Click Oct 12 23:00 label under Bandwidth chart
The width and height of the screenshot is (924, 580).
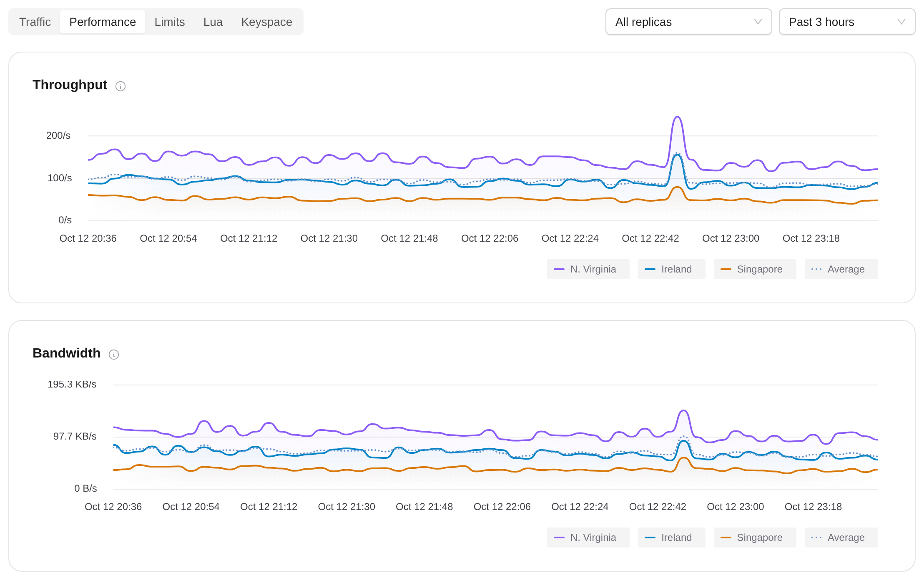[x=735, y=507]
